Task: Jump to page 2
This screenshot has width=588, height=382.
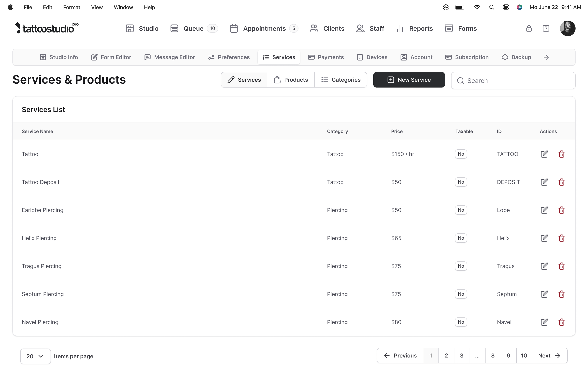Action: (x=446, y=355)
